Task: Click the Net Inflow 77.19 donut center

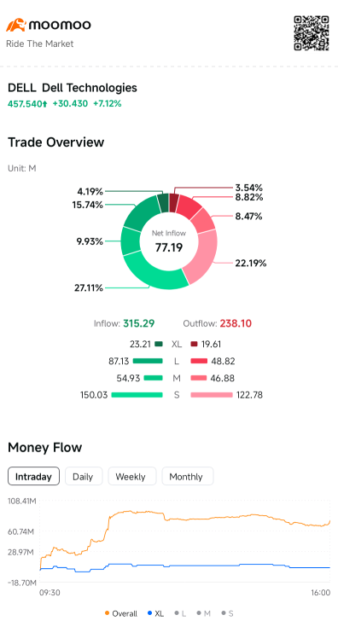Action: (169, 242)
